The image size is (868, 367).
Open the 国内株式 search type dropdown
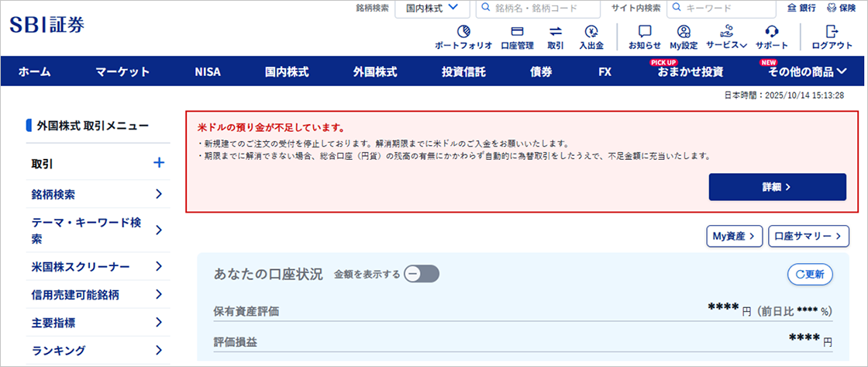pyautogui.click(x=432, y=9)
